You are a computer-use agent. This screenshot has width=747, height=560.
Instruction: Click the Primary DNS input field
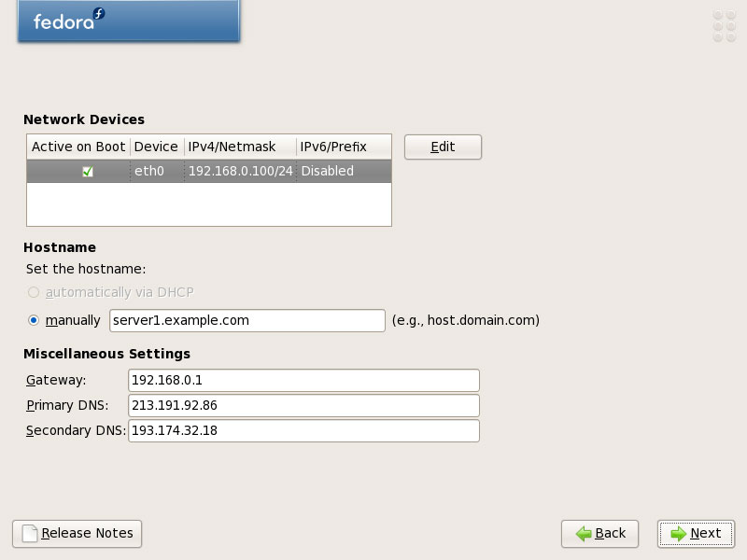(304, 405)
